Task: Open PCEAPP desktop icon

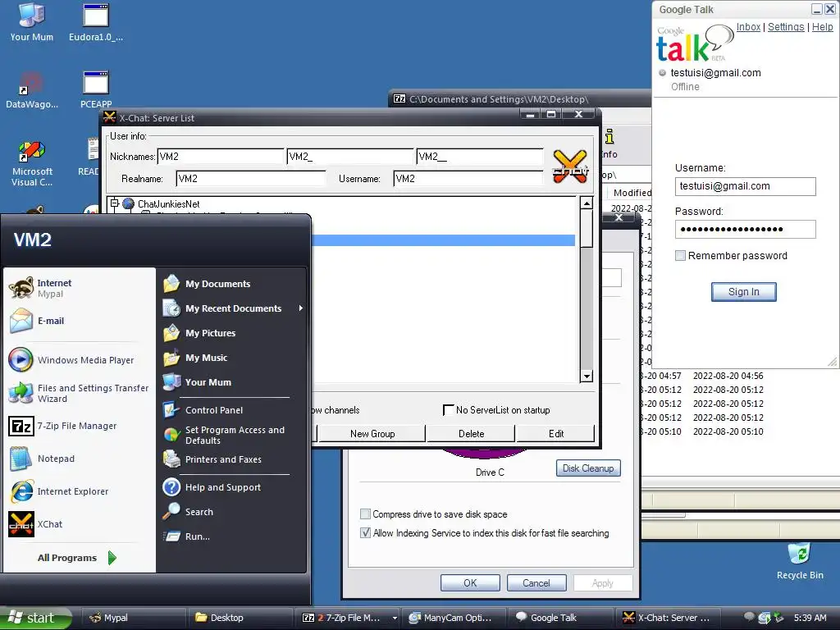Action: (x=96, y=90)
